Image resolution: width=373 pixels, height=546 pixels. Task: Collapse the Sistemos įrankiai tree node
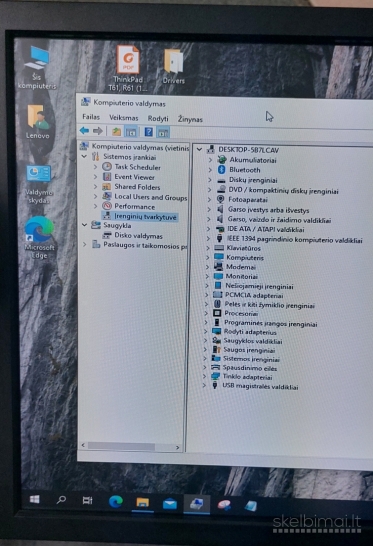pyautogui.click(x=84, y=157)
